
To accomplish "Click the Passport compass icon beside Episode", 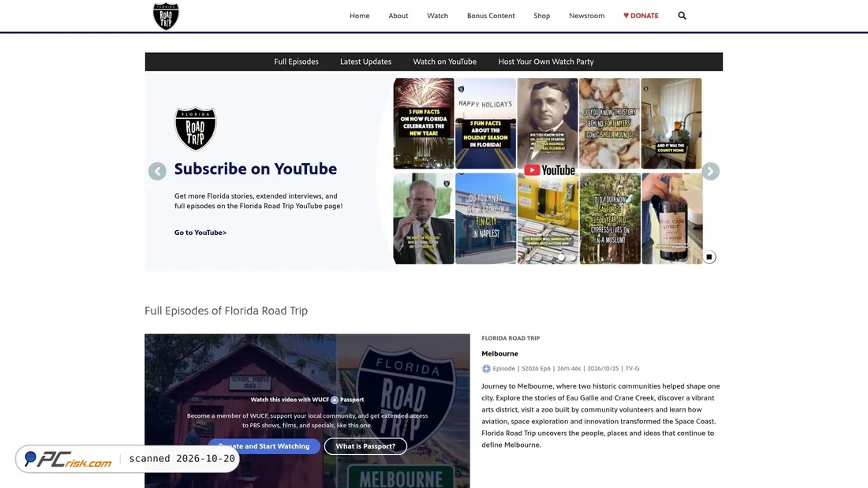I will pyautogui.click(x=486, y=368).
